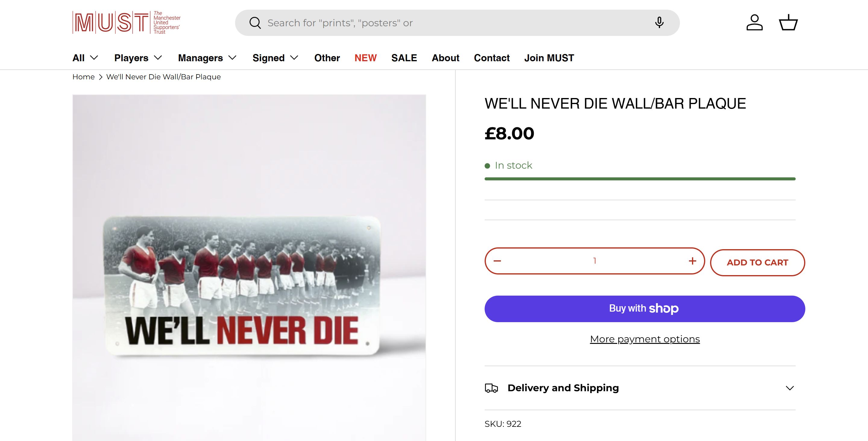Expand the Signed menu dropdown
868x441 pixels.
[x=275, y=58]
